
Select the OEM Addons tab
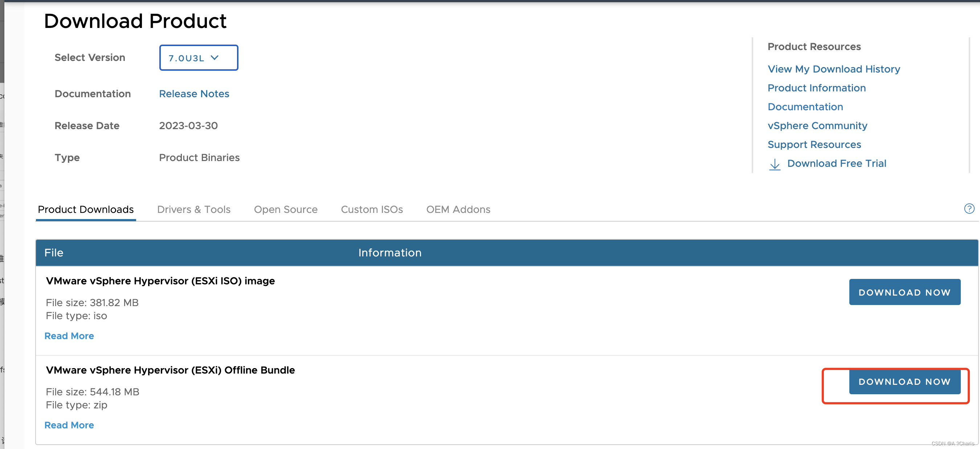(x=458, y=210)
